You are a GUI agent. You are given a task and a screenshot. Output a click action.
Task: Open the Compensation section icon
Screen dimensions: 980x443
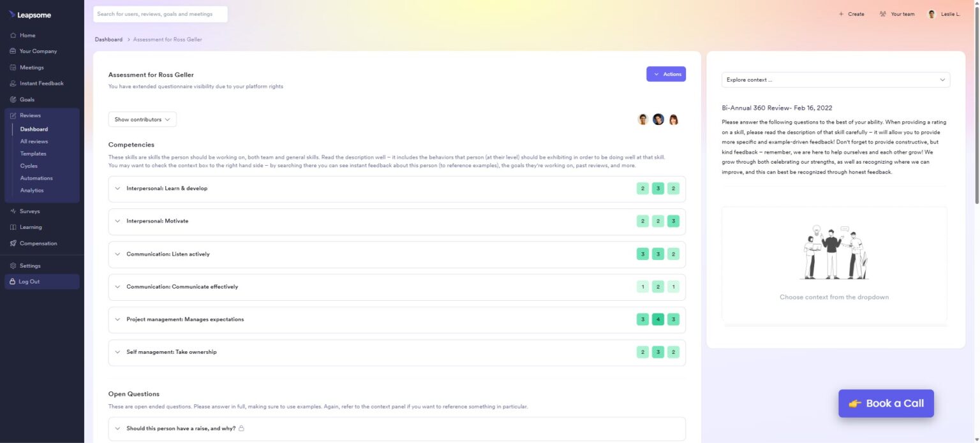(13, 243)
